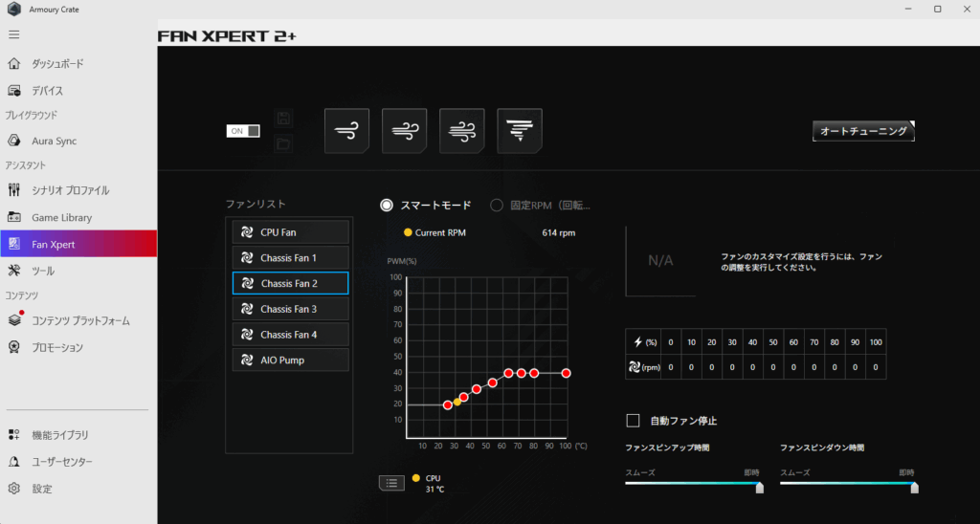Enable the 自動ファン停止 checkbox
This screenshot has height=524, width=980.
633,421
